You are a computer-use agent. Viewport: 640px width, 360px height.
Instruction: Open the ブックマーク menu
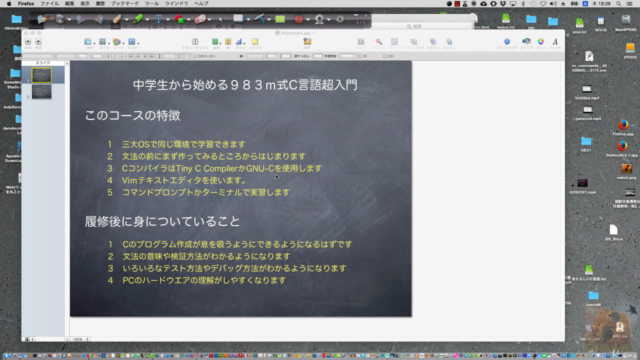pyautogui.click(x=125, y=3)
